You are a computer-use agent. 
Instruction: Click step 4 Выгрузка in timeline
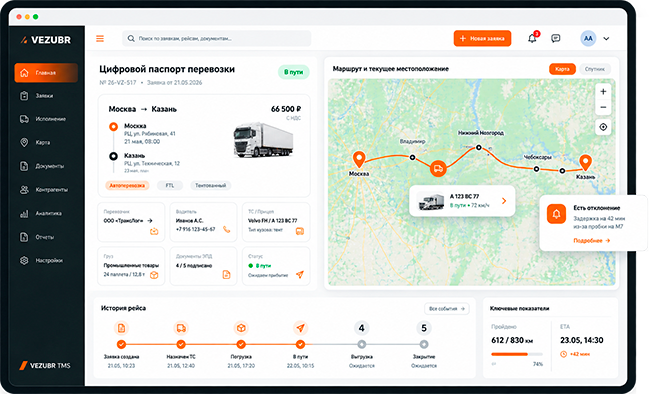click(361, 328)
